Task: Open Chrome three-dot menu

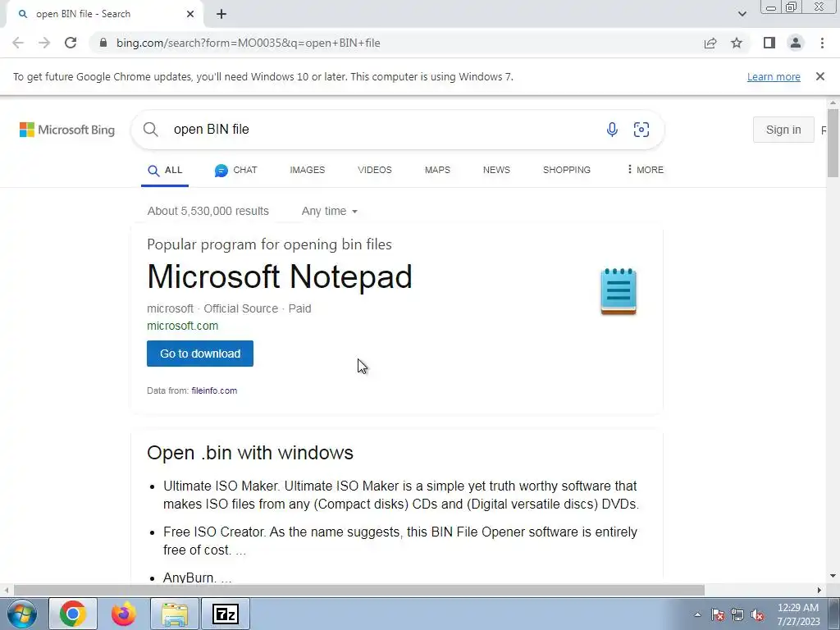Action: click(822, 43)
